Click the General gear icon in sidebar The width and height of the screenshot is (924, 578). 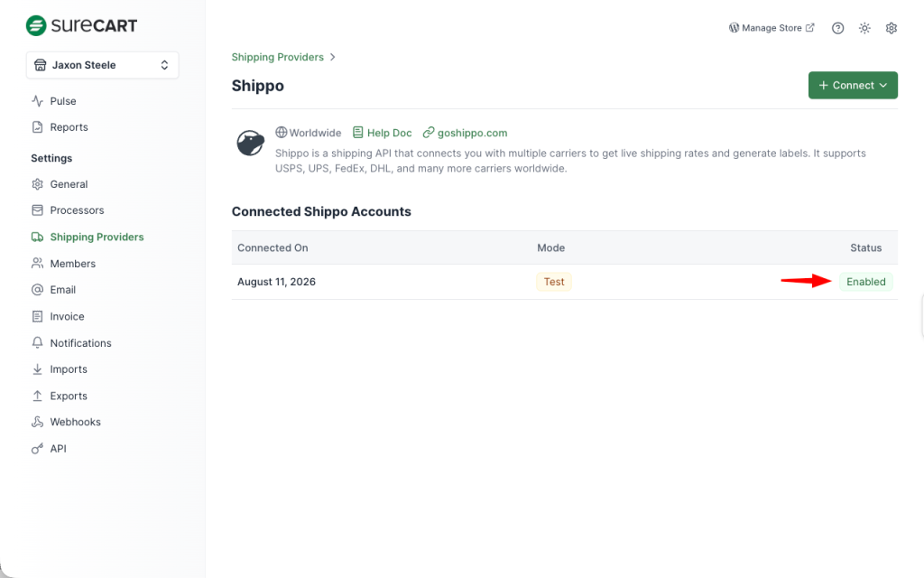pos(37,184)
